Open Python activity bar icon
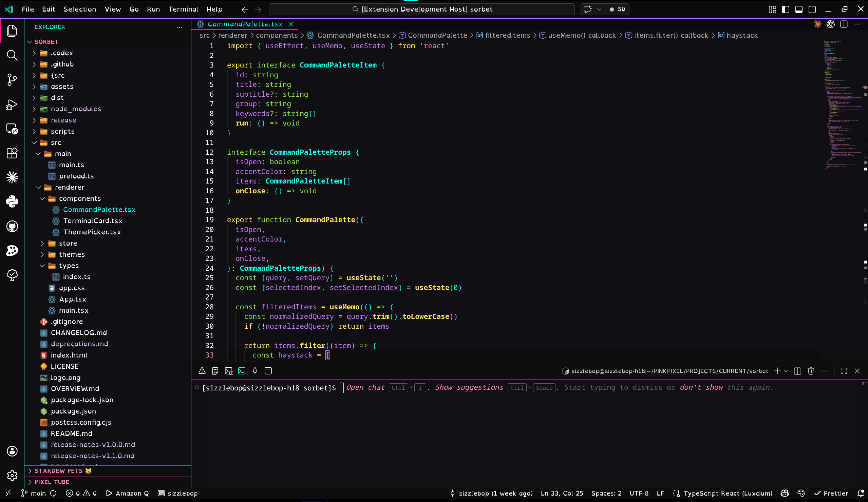Image resolution: width=868 pixels, height=502 pixels. tap(12, 202)
